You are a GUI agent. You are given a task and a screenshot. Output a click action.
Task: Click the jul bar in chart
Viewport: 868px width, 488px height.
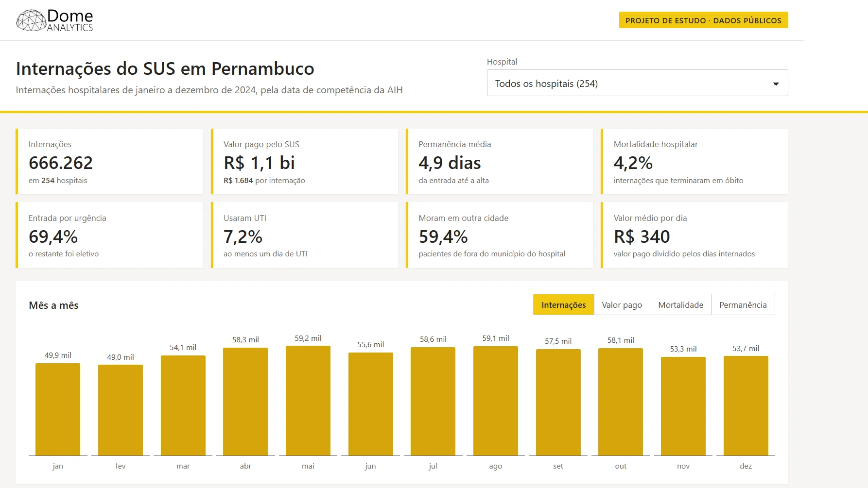433,401
